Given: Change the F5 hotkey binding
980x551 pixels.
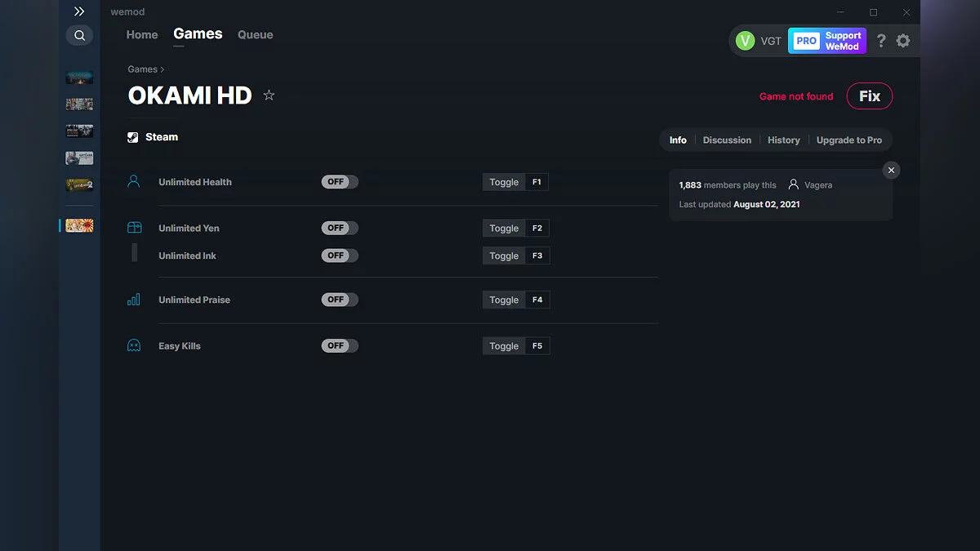Looking at the screenshot, I should click(537, 346).
